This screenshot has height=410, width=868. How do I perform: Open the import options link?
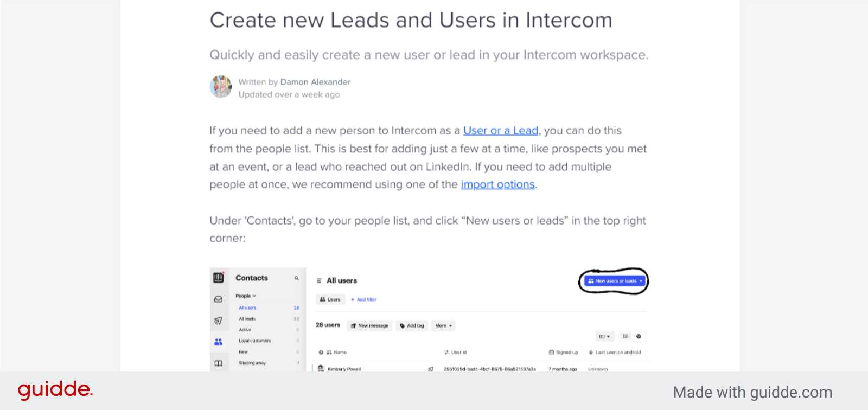[x=497, y=184]
